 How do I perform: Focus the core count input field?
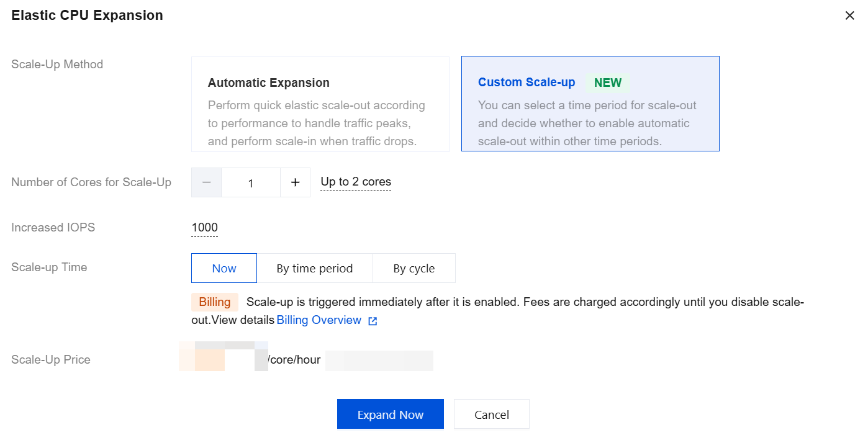pyautogui.click(x=251, y=183)
